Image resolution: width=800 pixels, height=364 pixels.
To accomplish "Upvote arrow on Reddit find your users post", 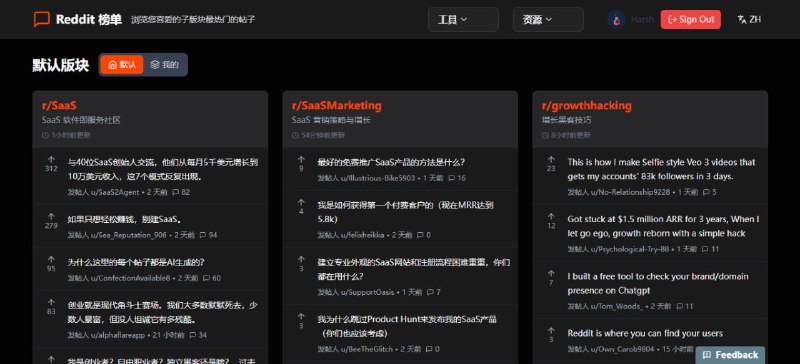I will 551,331.
